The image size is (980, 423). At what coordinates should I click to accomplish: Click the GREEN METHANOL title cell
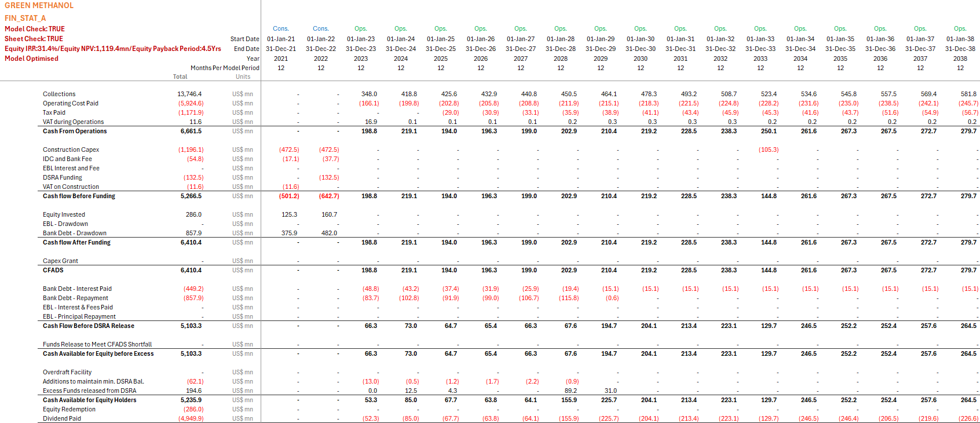(39, 6)
